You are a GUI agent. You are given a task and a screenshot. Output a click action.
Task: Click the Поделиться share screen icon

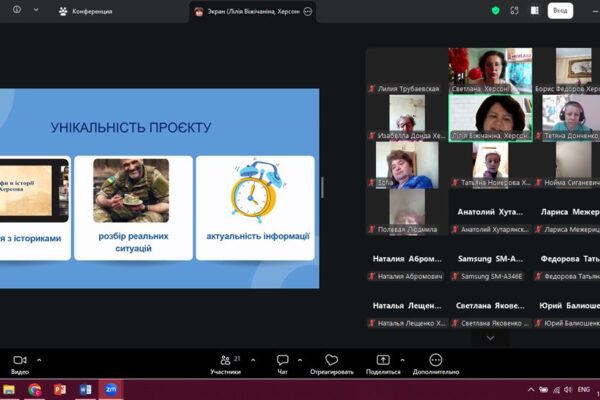[383, 361]
